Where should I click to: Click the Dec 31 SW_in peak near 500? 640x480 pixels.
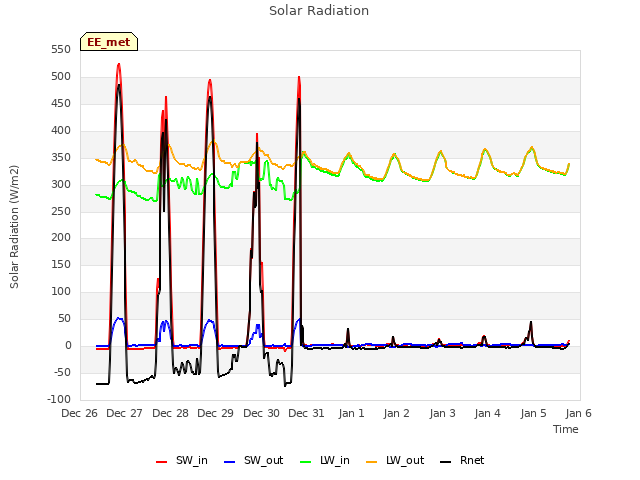pos(299,78)
